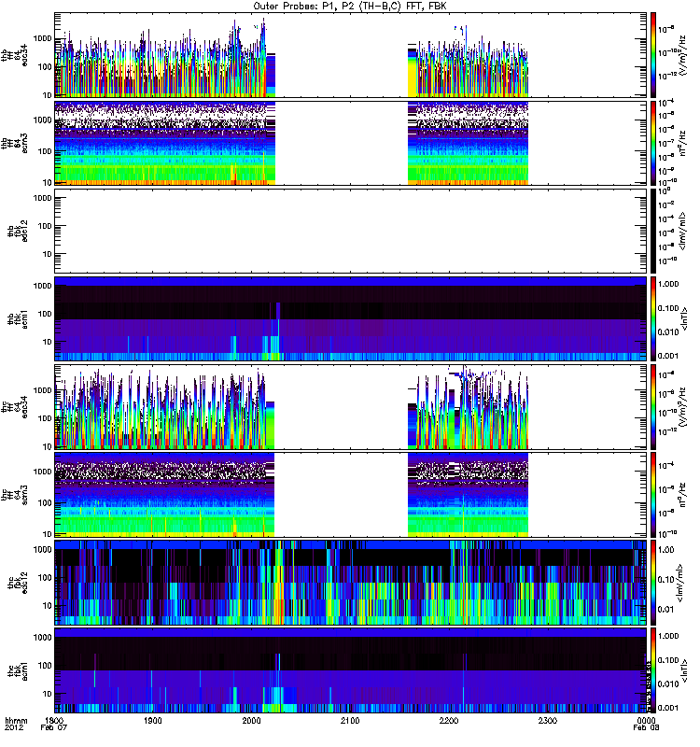Viewport: 700px width, 747px height.
Task: Click the '2300' time axis label
Action: click(548, 721)
